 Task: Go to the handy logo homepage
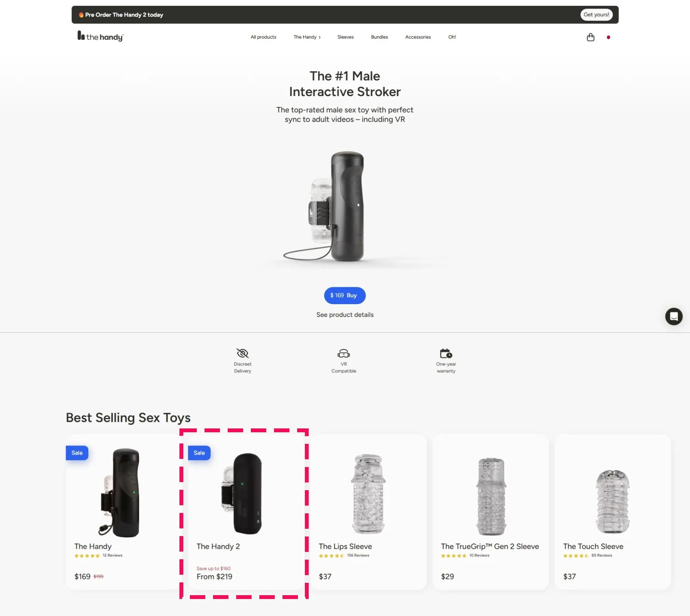[x=100, y=36]
